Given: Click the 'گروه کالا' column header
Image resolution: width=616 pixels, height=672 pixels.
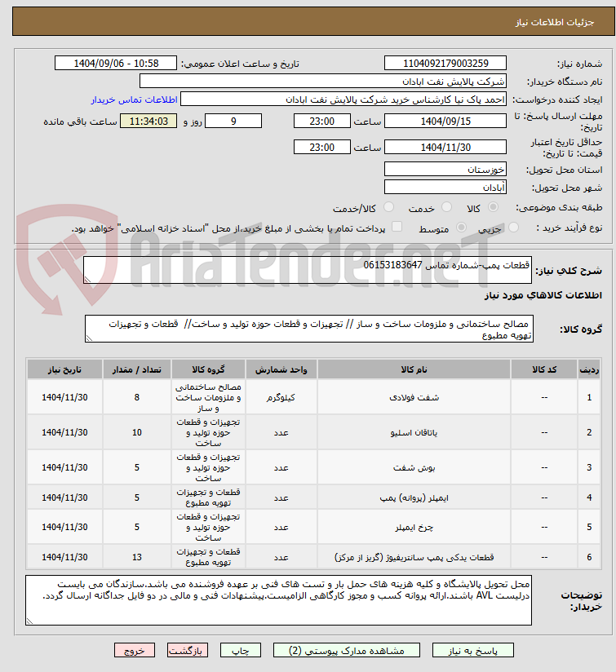Looking at the screenshot, I should [208, 369].
